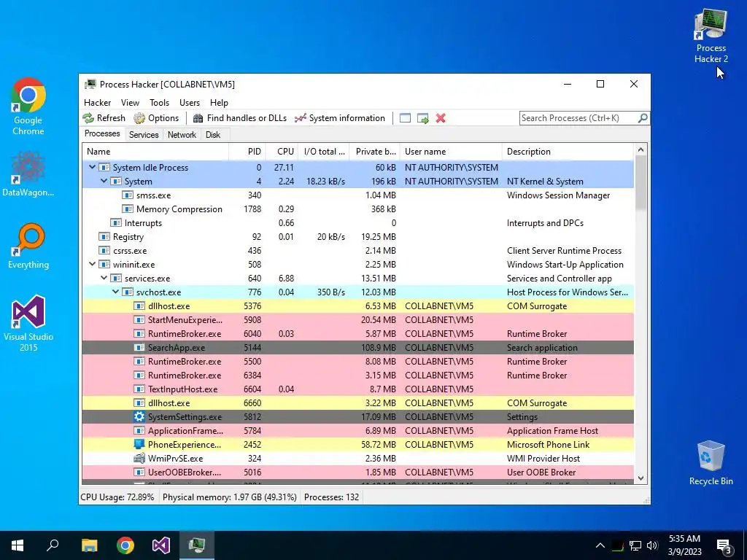Collapse the System process tree node
The height and width of the screenshot is (560, 747).
104,181
